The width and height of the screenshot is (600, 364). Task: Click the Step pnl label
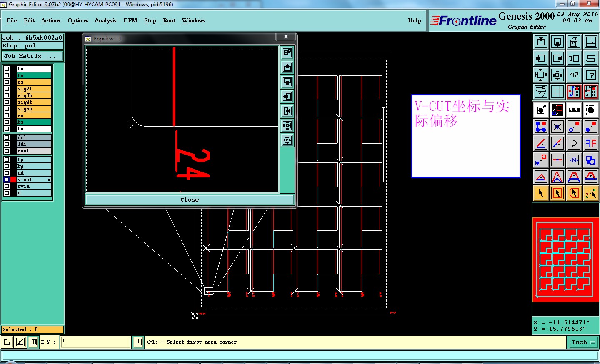pos(32,46)
